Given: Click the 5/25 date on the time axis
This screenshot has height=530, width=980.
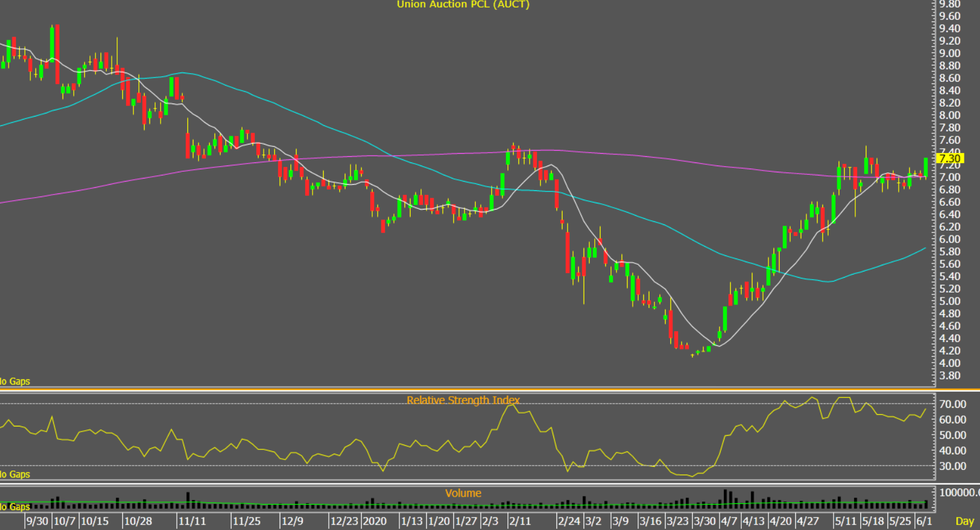Looking at the screenshot, I should pos(901,521).
